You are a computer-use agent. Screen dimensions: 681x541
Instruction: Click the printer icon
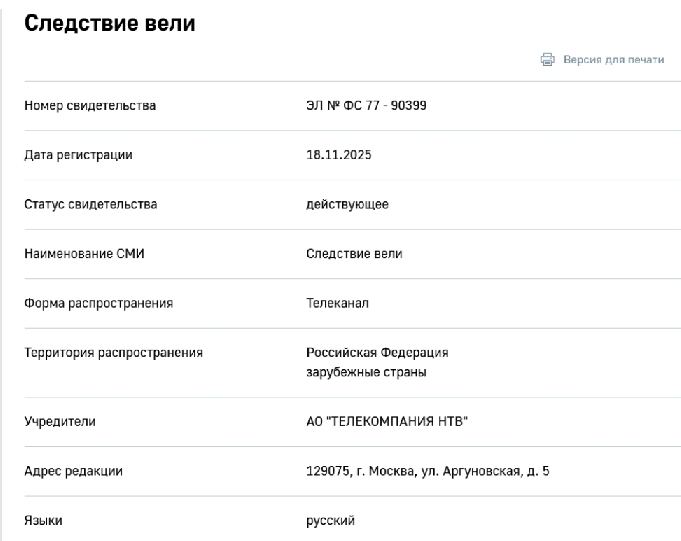point(547,59)
